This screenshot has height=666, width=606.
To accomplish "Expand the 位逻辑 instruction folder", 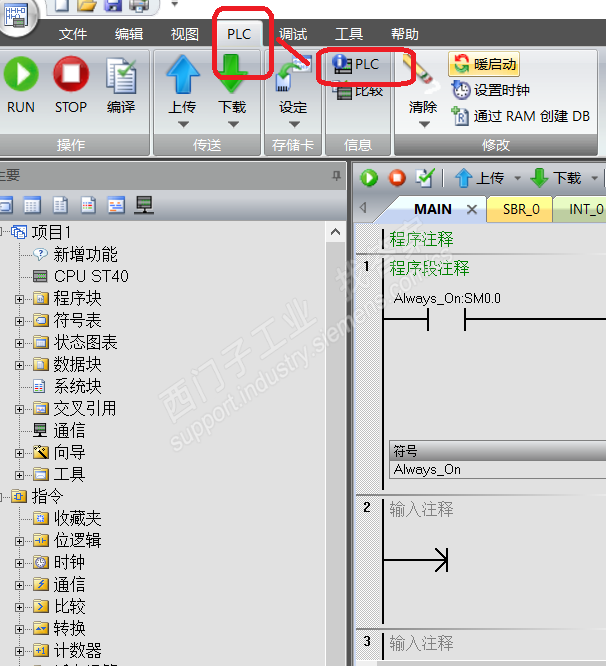I will 19,541.
